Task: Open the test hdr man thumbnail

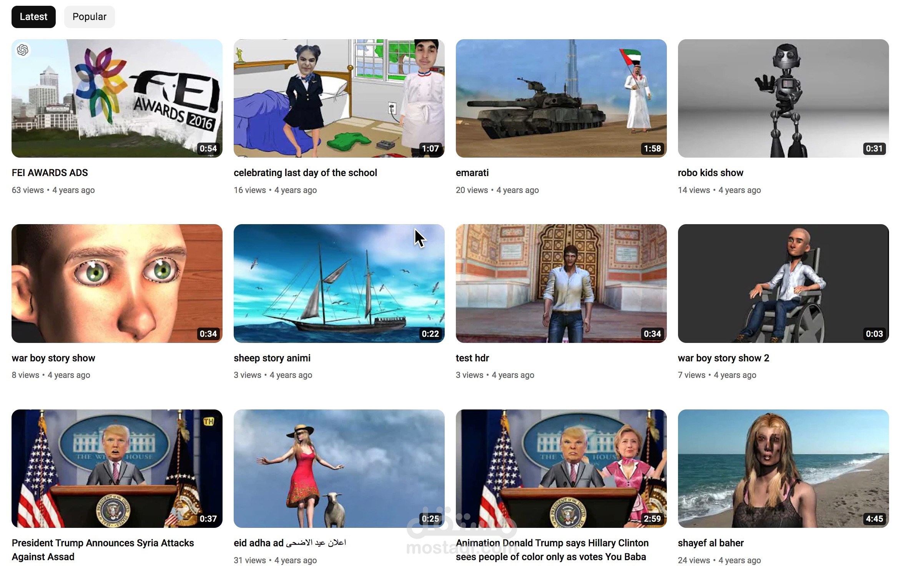Action: 561,283
